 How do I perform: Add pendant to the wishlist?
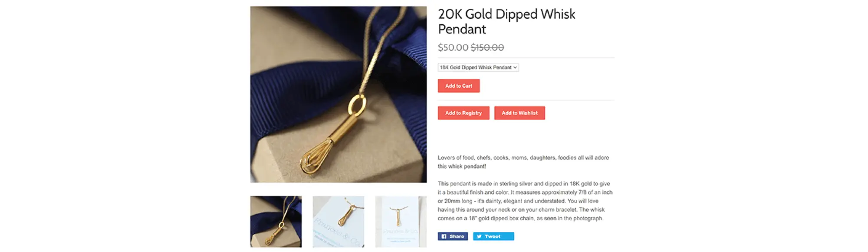[519, 113]
